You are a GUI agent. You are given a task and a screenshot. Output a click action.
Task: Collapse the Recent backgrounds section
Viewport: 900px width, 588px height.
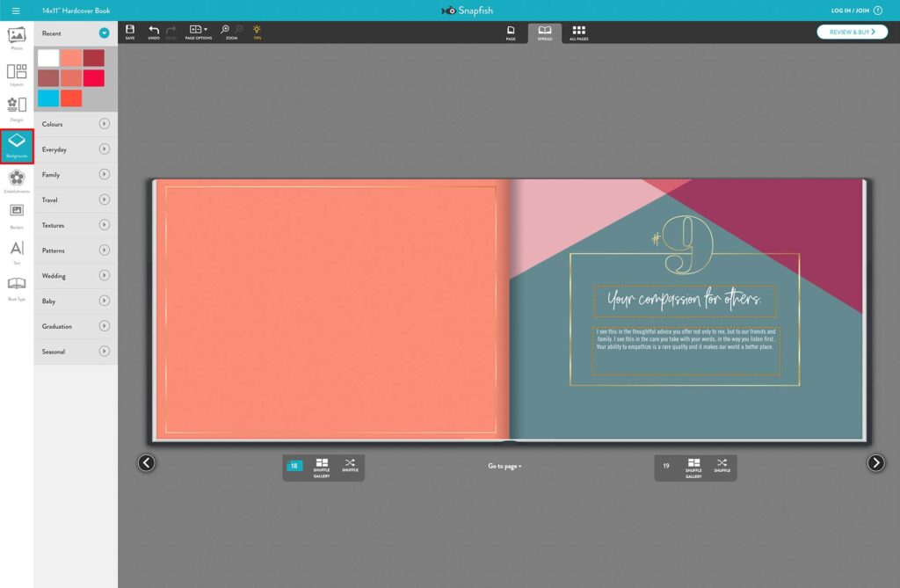click(105, 33)
